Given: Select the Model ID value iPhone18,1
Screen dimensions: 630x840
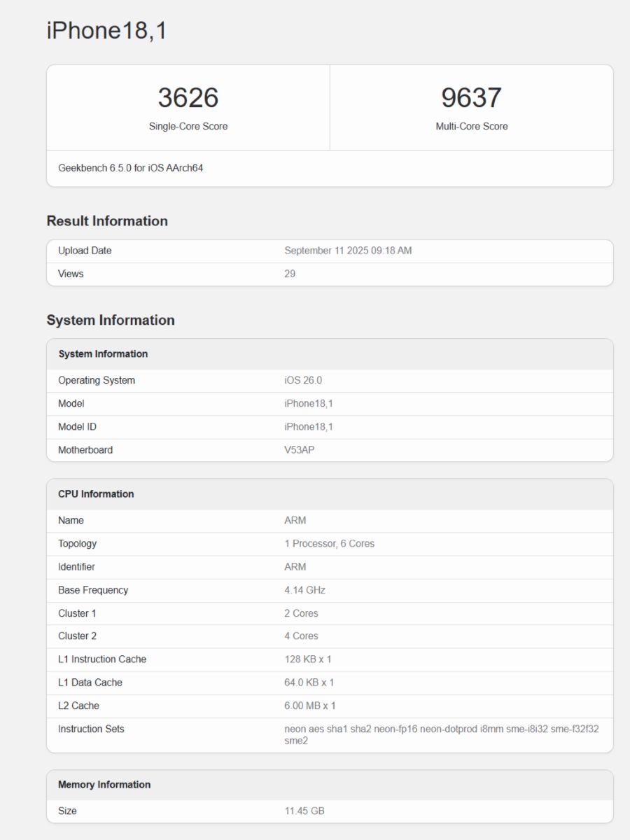Looking at the screenshot, I should click(x=309, y=426).
